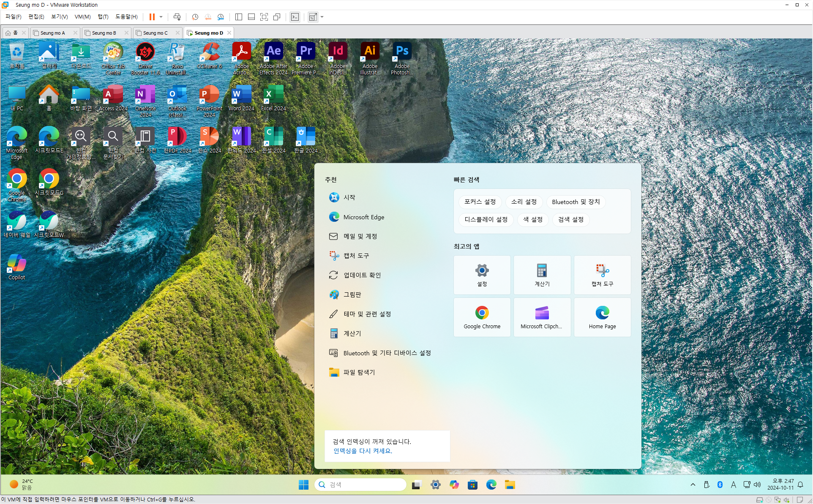Screen dimensions: 813x504
Task: Click the Microsoft Store taskbar icon
Action: tap(472, 485)
